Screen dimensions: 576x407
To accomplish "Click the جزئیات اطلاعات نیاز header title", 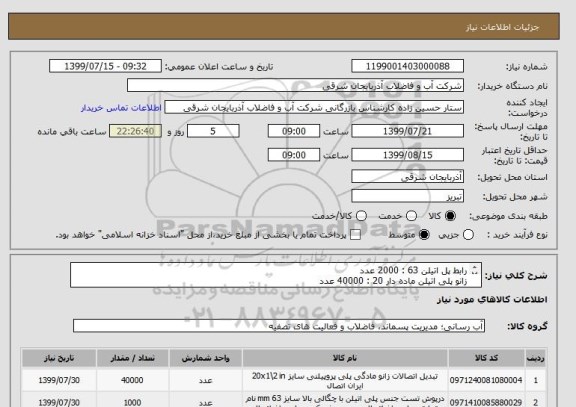I will [502, 27].
